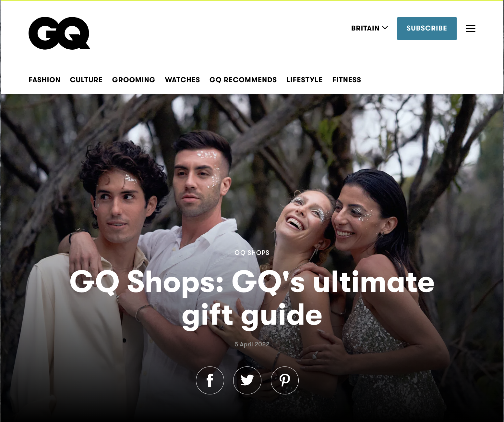Click the 5 April 2022 date
The width and height of the screenshot is (504, 422).
(252, 344)
